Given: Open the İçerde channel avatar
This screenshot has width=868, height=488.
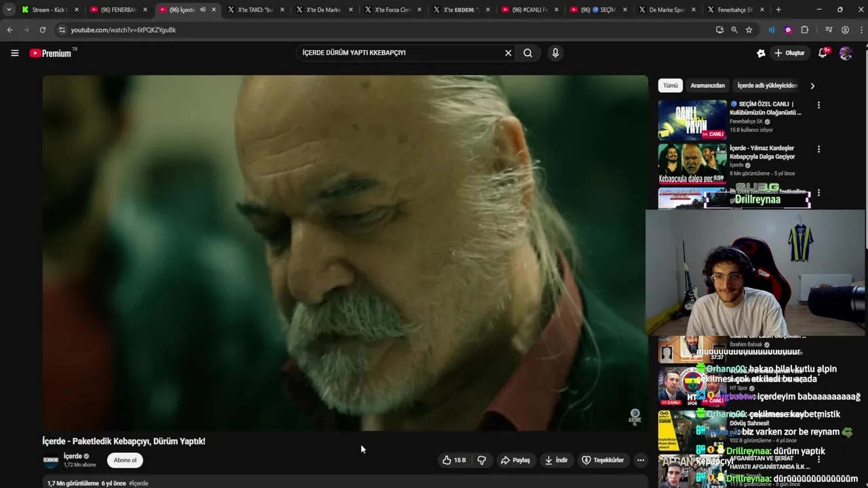Looking at the screenshot, I should point(51,460).
